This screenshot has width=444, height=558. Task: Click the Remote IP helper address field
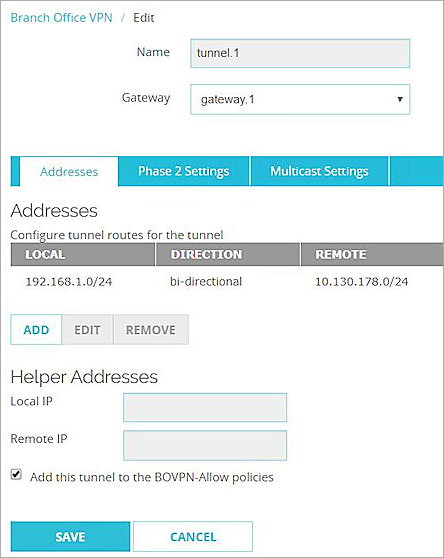coord(205,445)
